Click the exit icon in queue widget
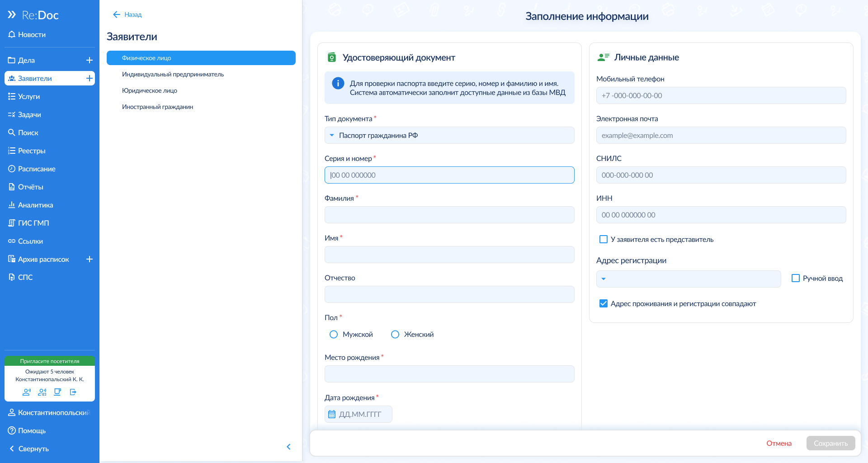Viewport: 868px width, 463px height. (x=73, y=392)
